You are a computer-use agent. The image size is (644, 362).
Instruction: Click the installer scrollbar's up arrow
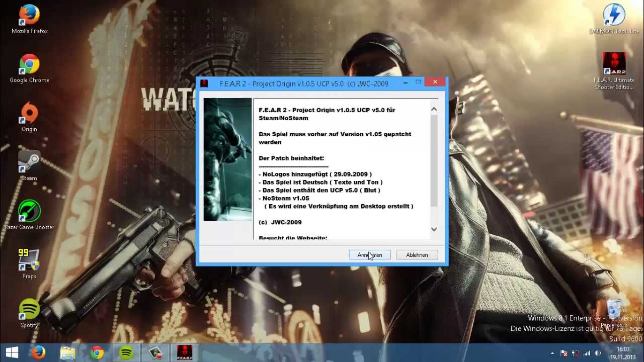click(434, 109)
